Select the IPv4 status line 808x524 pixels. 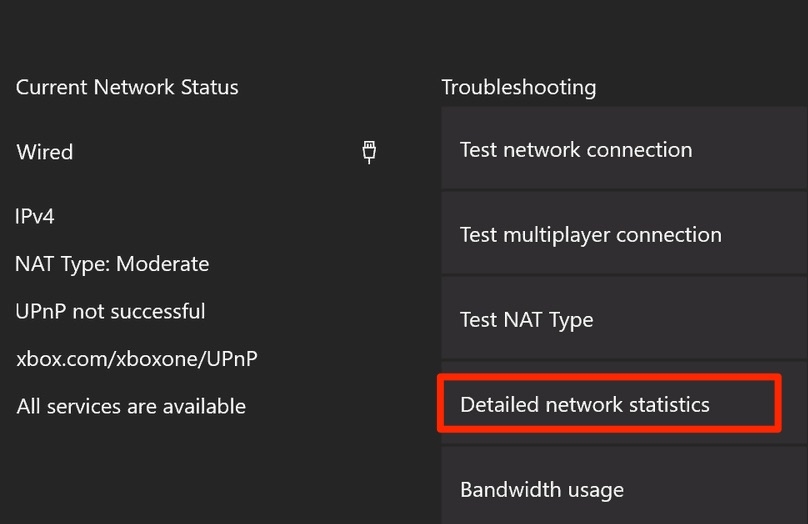click(35, 216)
